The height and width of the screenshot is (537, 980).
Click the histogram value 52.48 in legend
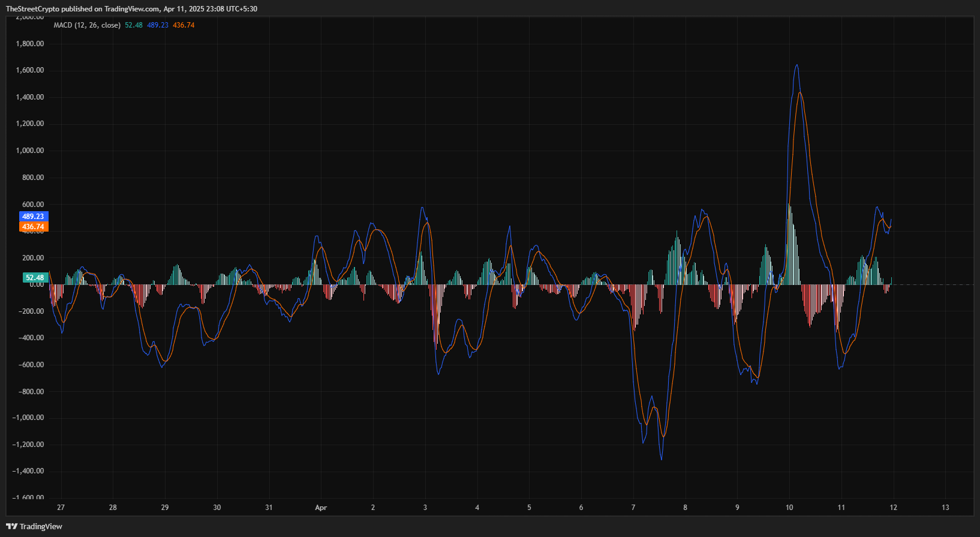134,25
